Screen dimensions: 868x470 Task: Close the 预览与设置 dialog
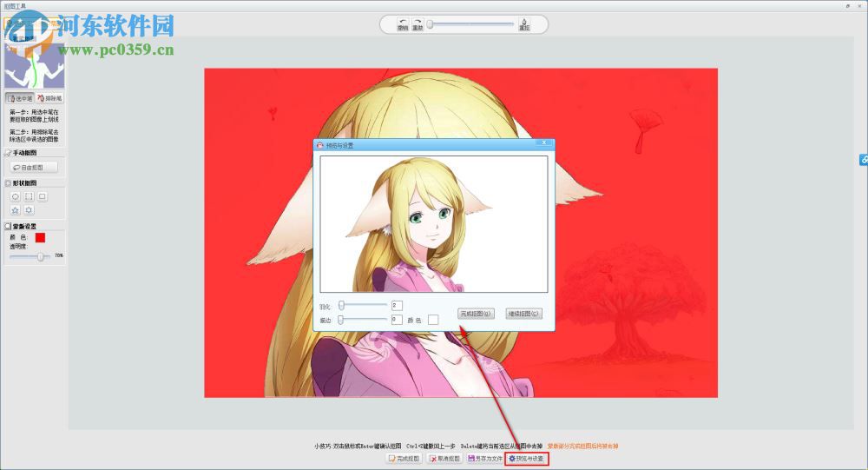pyautogui.click(x=543, y=143)
